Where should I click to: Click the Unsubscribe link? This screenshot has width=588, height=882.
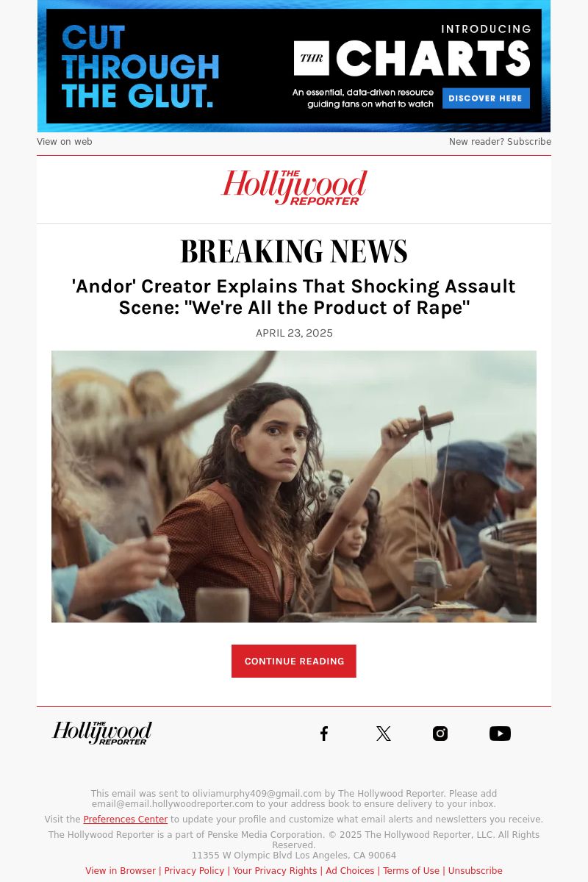(476, 871)
